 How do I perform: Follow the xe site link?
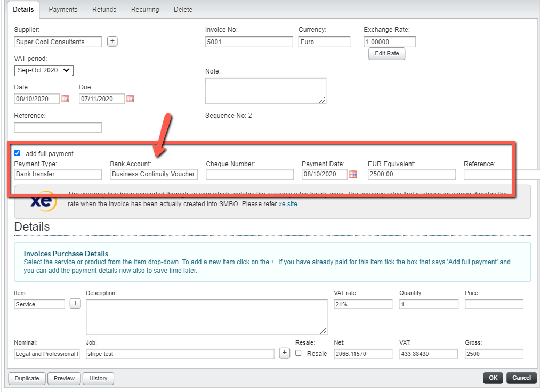click(288, 203)
